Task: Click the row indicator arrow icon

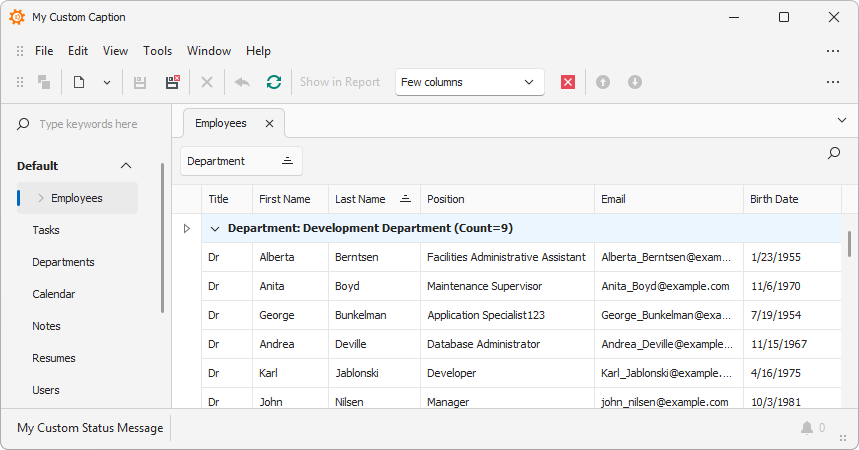Action: (187, 229)
